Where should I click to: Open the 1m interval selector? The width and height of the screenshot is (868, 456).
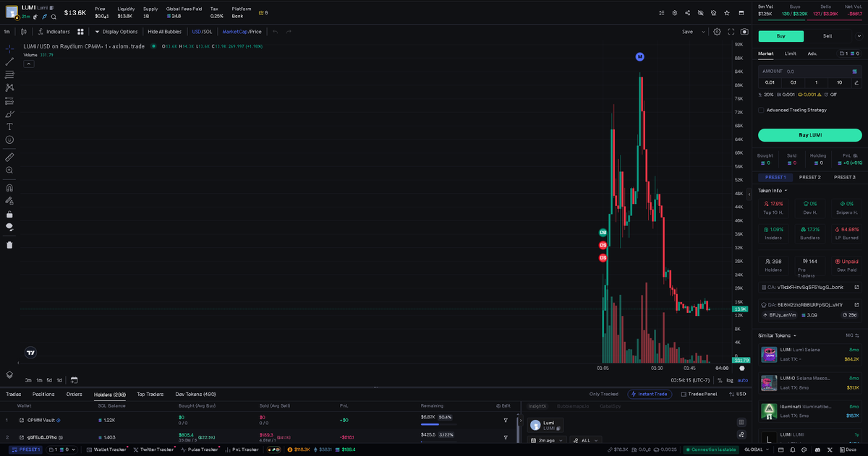[x=7, y=32]
